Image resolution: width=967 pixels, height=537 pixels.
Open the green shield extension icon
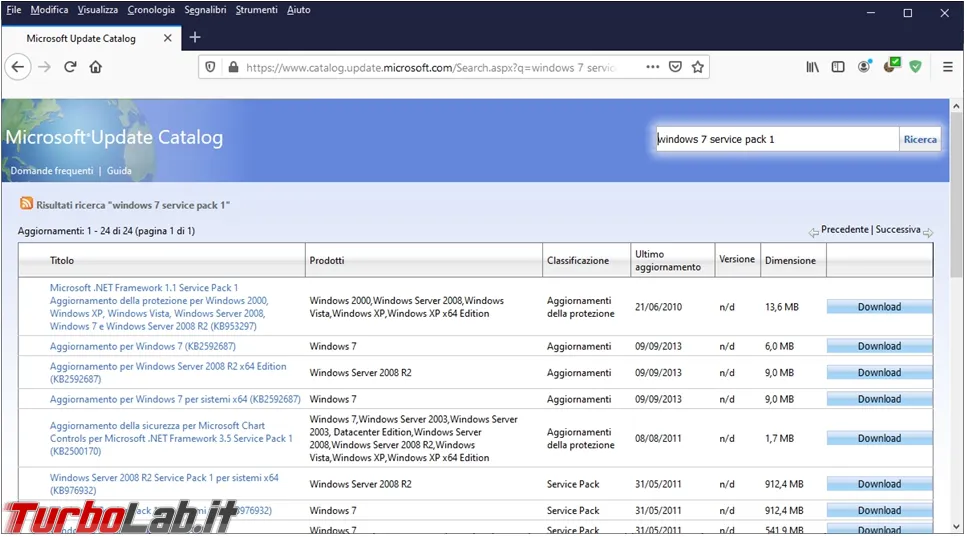click(x=915, y=67)
